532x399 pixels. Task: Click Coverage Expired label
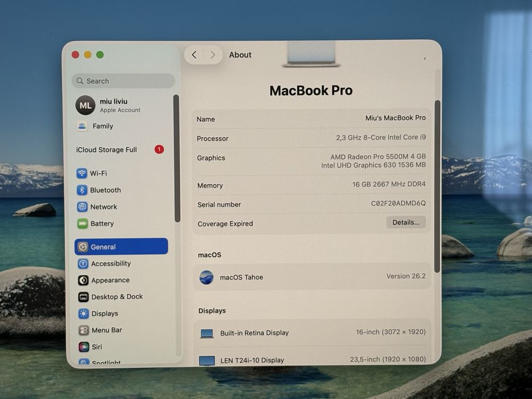coord(225,223)
